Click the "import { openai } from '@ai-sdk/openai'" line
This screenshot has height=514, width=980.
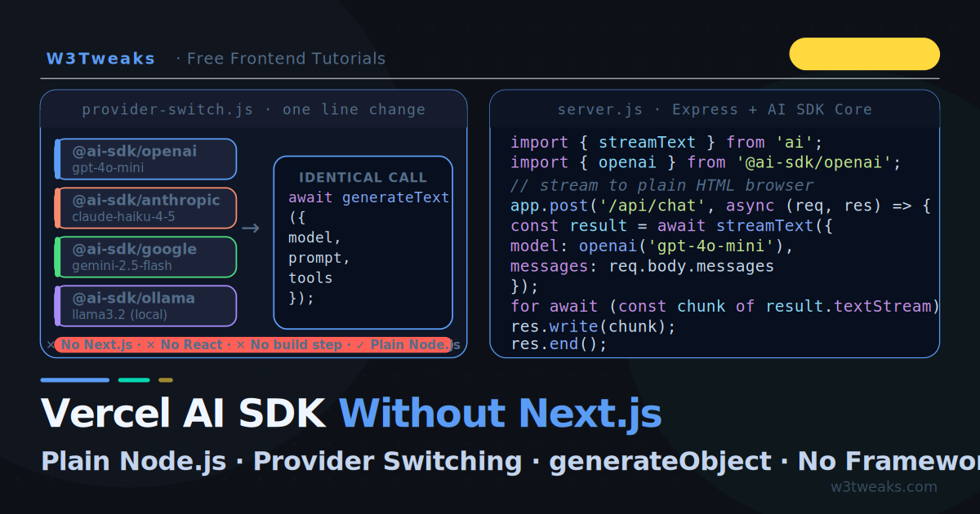point(706,163)
